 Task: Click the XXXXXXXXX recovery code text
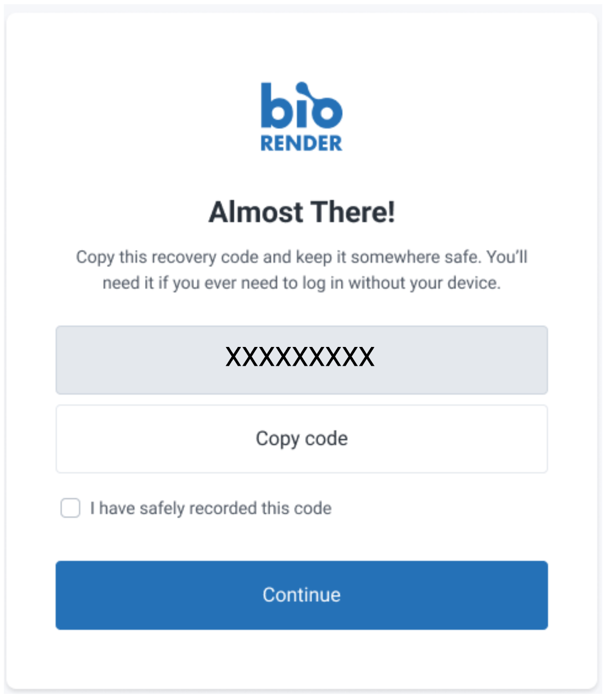pyautogui.click(x=300, y=357)
